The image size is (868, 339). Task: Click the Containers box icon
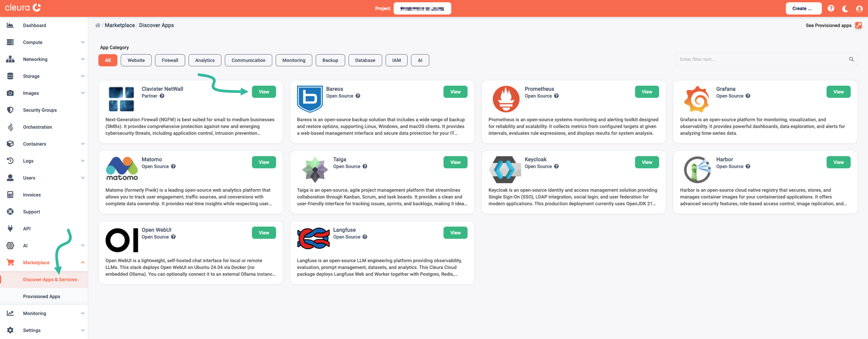[x=10, y=144]
